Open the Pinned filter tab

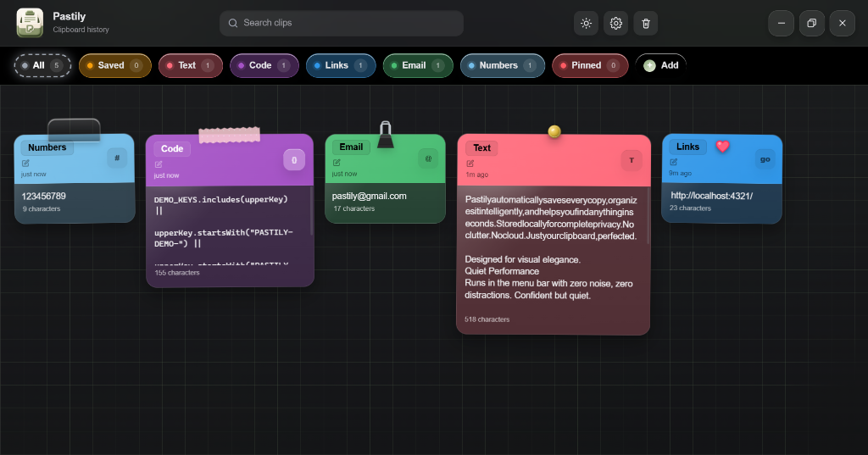pos(590,65)
